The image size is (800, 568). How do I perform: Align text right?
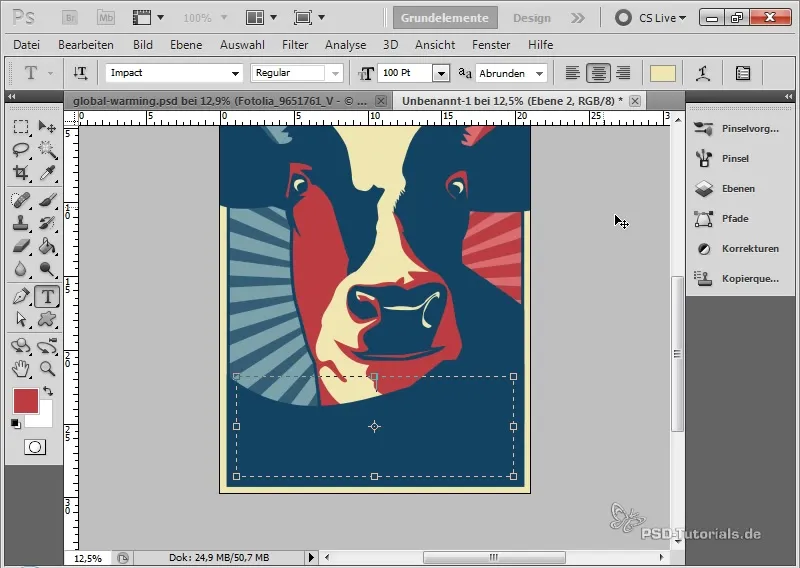pyautogui.click(x=623, y=73)
